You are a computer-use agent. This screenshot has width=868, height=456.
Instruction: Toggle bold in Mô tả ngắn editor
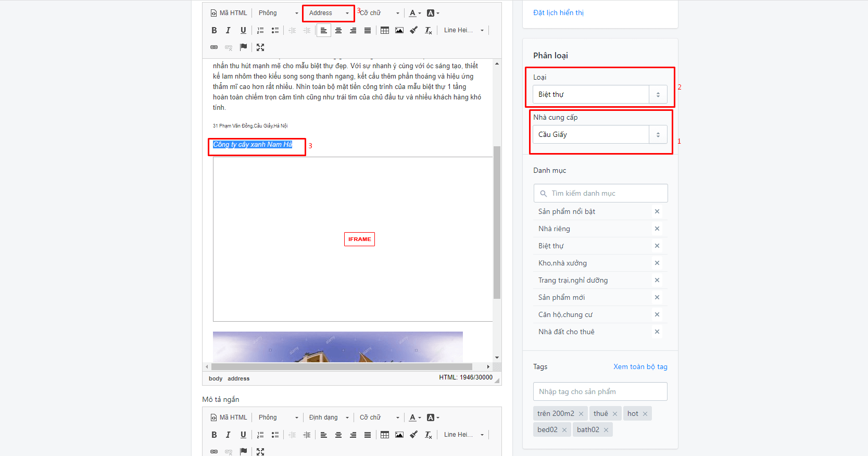tap(214, 435)
